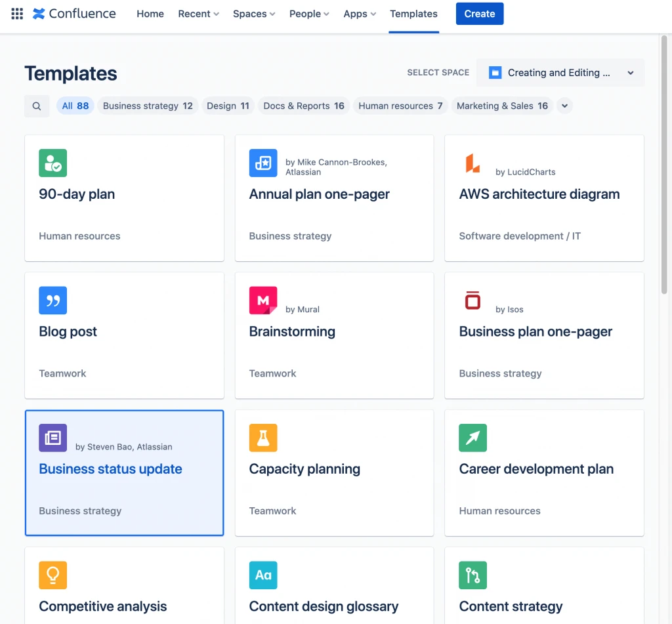The height and width of the screenshot is (624, 672).
Task: Open the Apps dropdown menu
Action: (360, 14)
